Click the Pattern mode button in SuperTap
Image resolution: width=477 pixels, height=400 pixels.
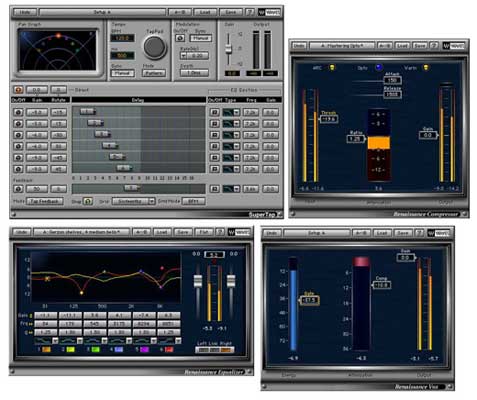pos(154,73)
